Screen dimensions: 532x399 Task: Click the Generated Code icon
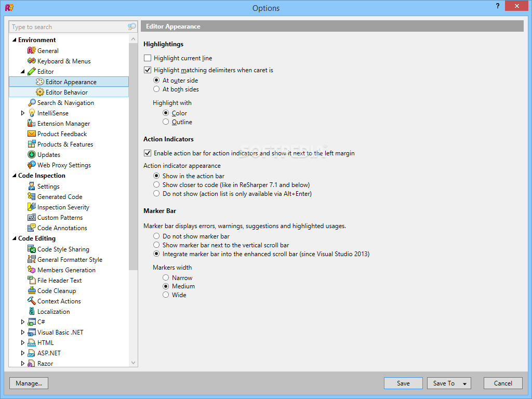pos(32,196)
